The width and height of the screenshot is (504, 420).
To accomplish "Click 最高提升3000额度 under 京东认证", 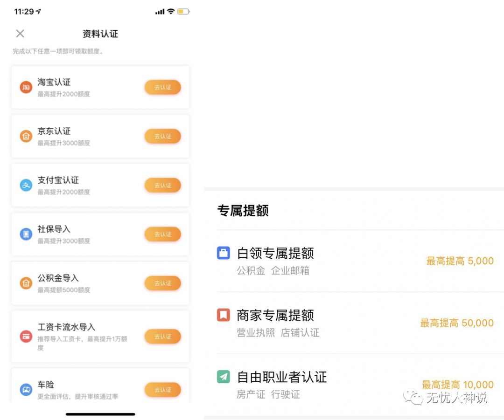I will click(x=63, y=143).
